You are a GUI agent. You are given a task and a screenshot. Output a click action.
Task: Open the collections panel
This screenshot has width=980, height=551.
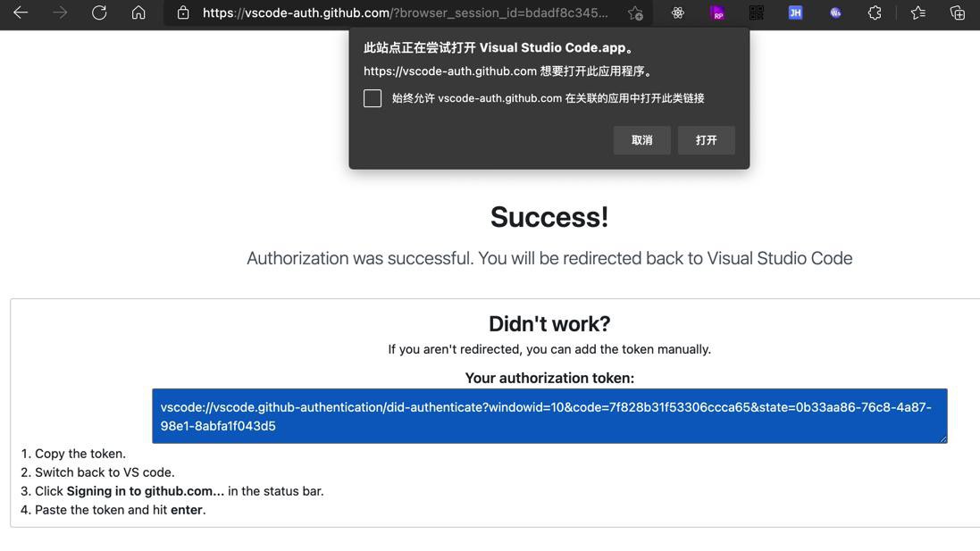(x=958, y=13)
